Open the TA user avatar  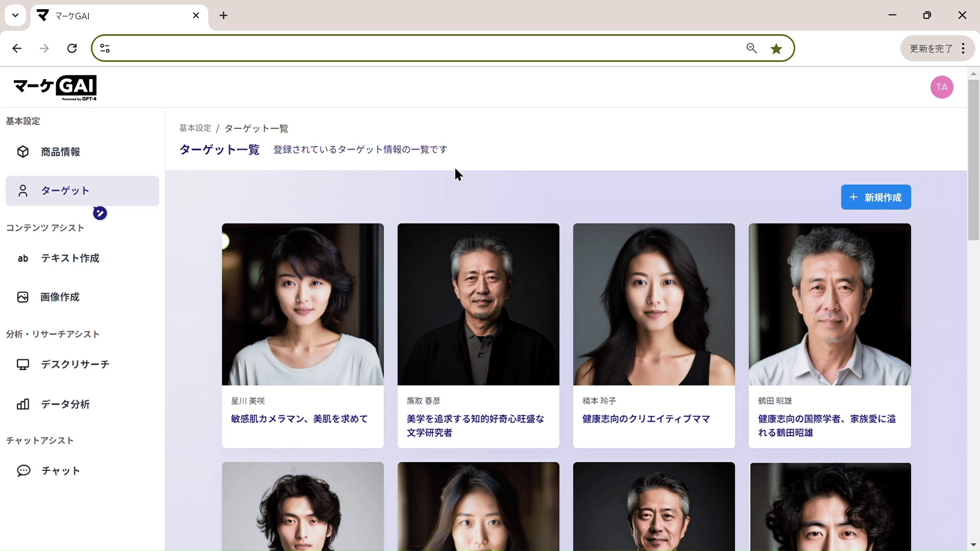click(942, 87)
